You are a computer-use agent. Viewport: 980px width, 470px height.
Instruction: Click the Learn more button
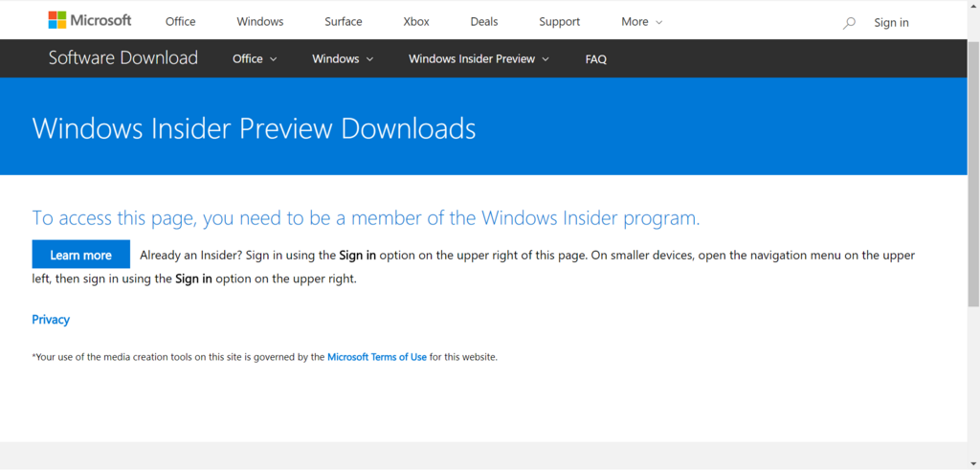point(80,255)
